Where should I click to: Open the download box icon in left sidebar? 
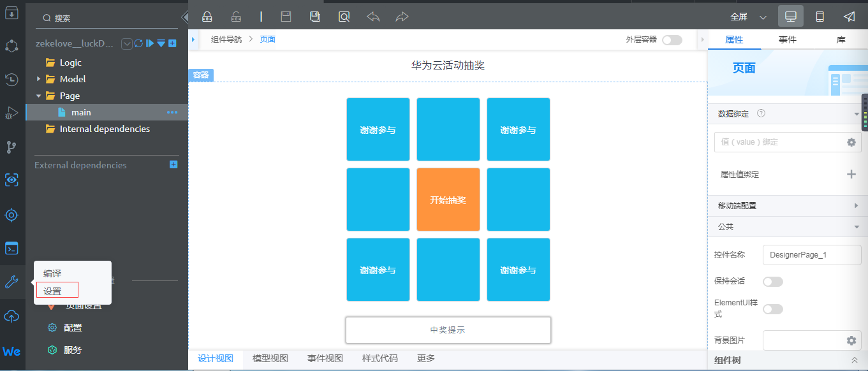(x=11, y=11)
